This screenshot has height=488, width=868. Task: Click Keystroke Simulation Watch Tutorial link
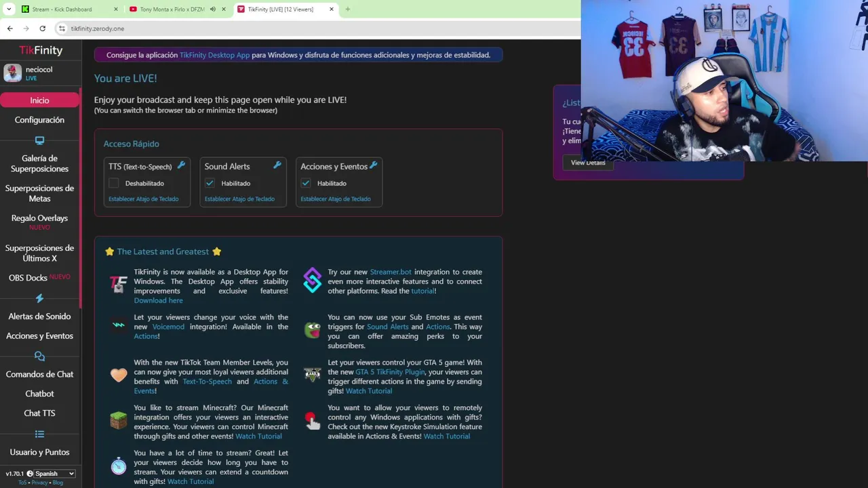pos(446,436)
